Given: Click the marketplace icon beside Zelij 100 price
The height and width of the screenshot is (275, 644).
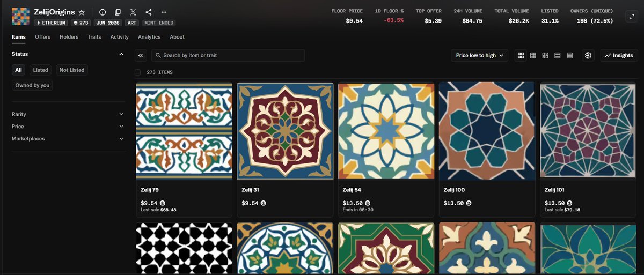Looking at the screenshot, I should coord(469,203).
